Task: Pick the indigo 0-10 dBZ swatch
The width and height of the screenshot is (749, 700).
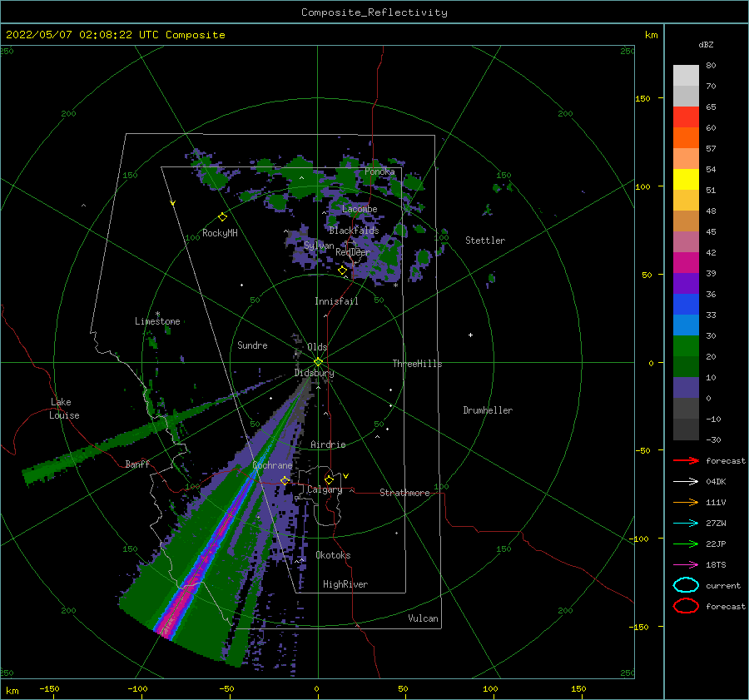Action: point(686,388)
